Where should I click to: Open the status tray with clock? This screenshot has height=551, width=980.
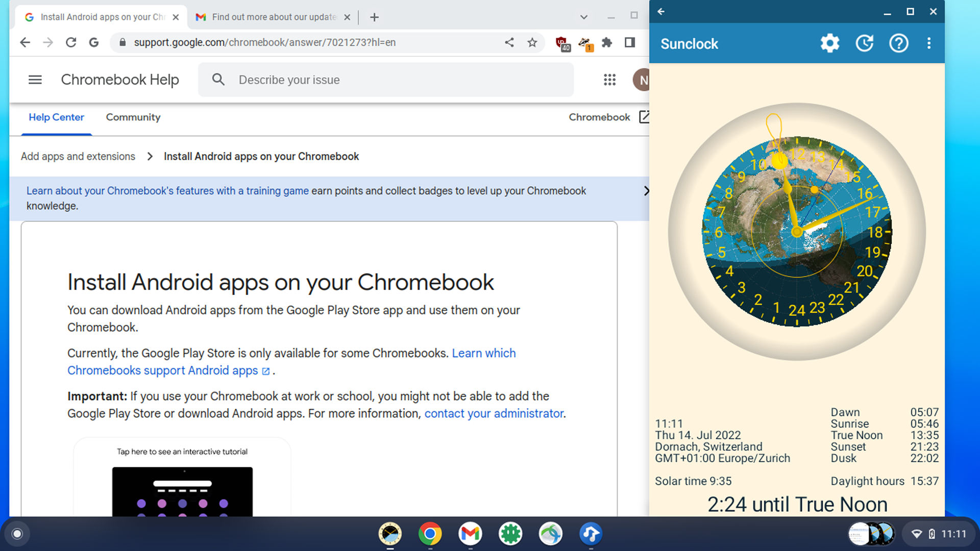coord(939,534)
